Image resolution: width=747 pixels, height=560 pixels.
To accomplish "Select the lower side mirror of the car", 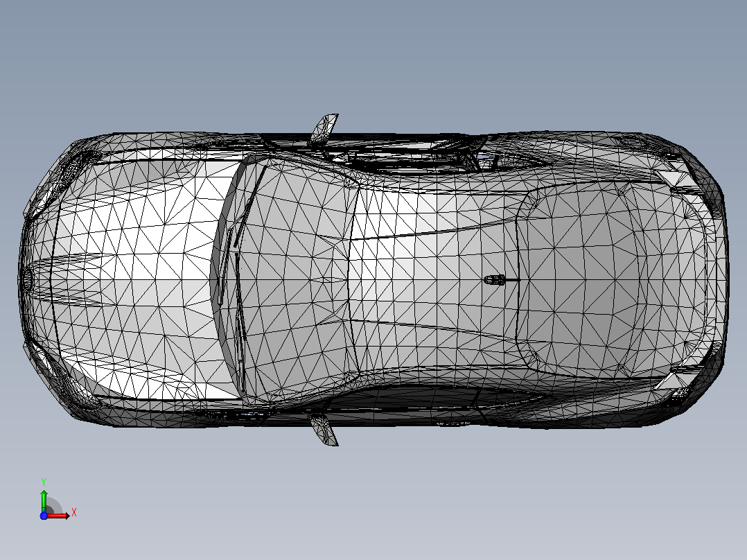I will tap(324, 429).
